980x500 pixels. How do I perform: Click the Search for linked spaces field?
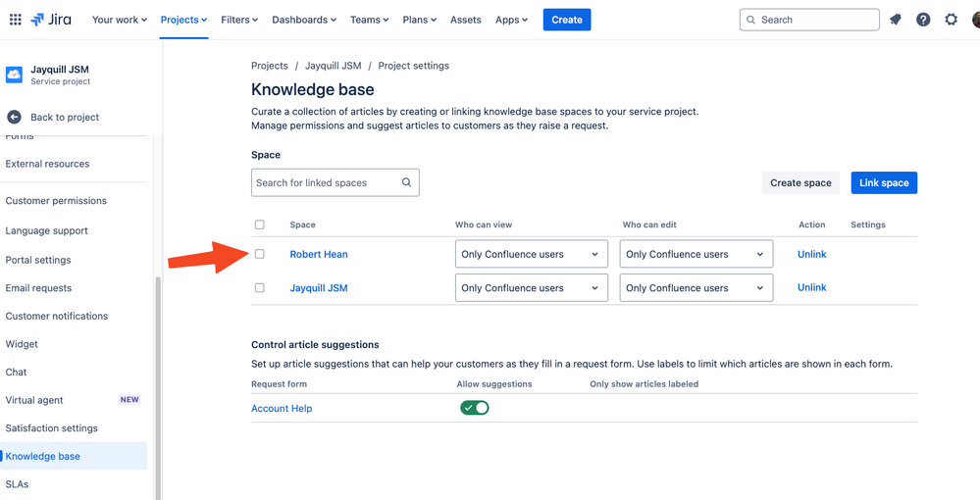pyautogui.click(x=335, y=182)
